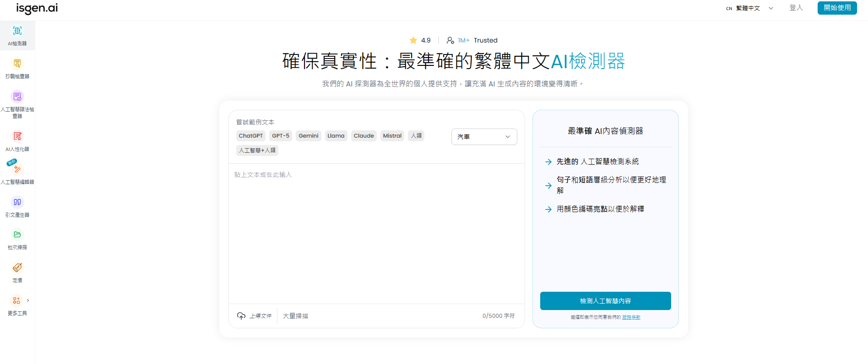Open the AI檢測器 sidebar icon
The width and height of the screenshot is (868, 364).
pyautogui.click(x=17, y=31)
